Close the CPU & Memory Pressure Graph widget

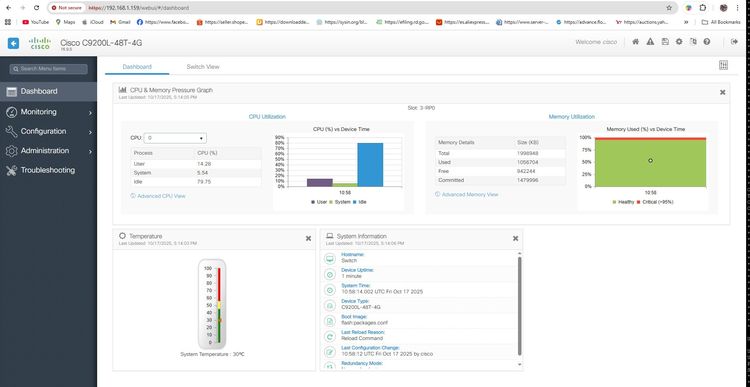pos(723,92)
